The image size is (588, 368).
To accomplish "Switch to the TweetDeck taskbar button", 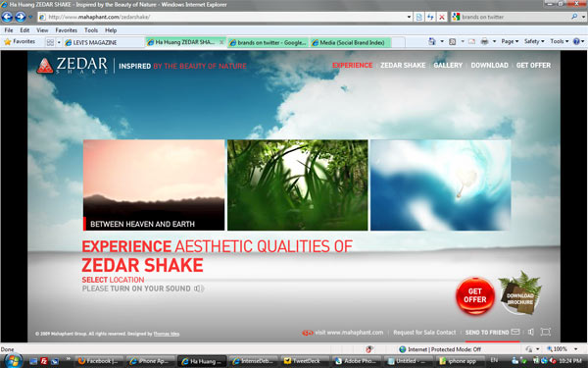I will click(x=305, y=361).
